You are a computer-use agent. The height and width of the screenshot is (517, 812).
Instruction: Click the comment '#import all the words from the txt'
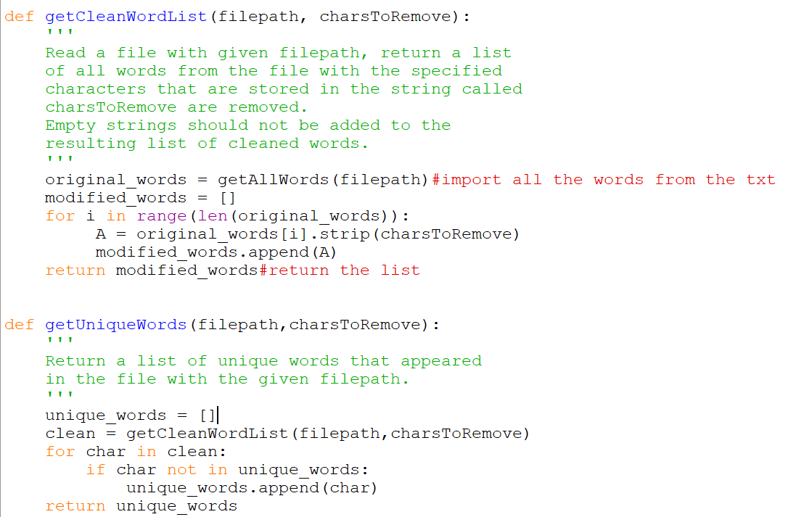(604, 180)
